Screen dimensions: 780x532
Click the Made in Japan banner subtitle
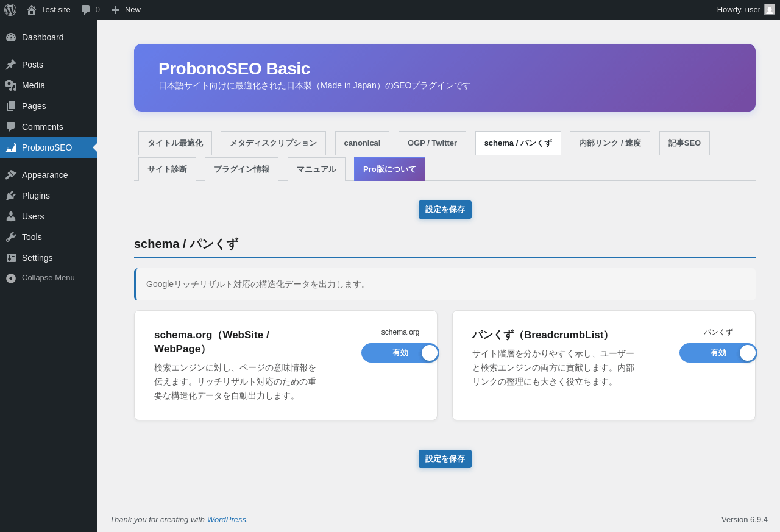click(314, 86)
